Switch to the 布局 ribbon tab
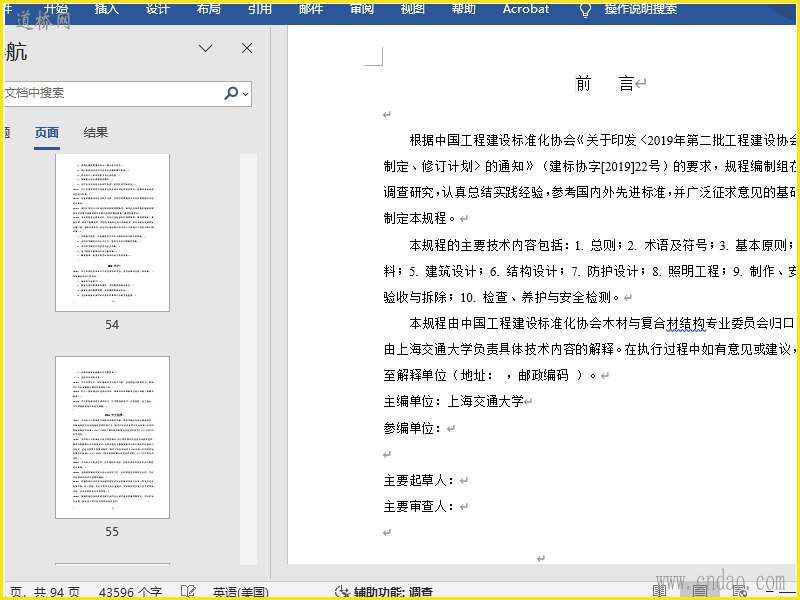Screen dimensions: 800x600 (x=209, y=9)
